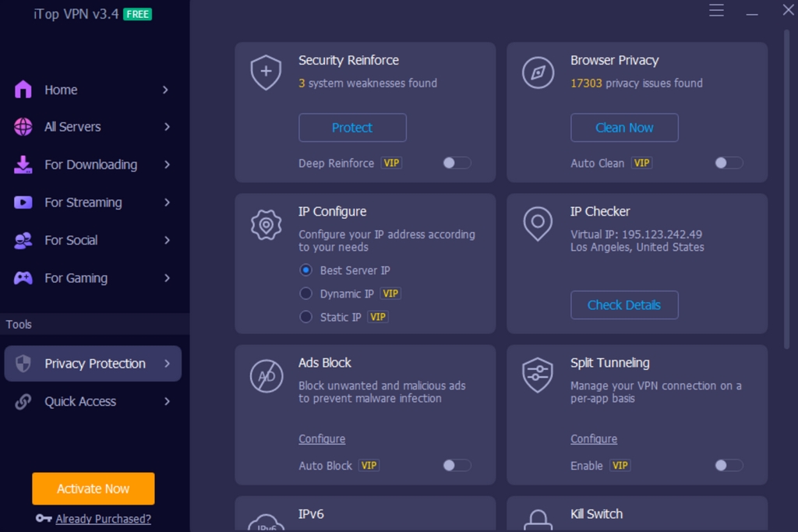Click the IP Configure gear icon
Screen dimensions: 798x532
267,224
